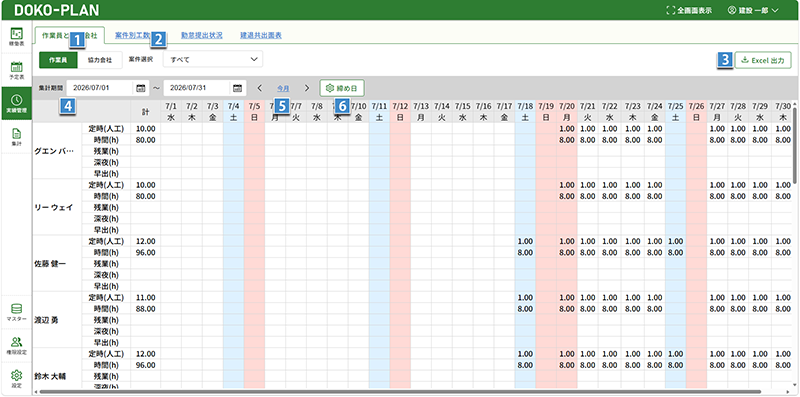800x397 pixels.
Task: Click 案件選択 label
Action: (x=140, y=60)
